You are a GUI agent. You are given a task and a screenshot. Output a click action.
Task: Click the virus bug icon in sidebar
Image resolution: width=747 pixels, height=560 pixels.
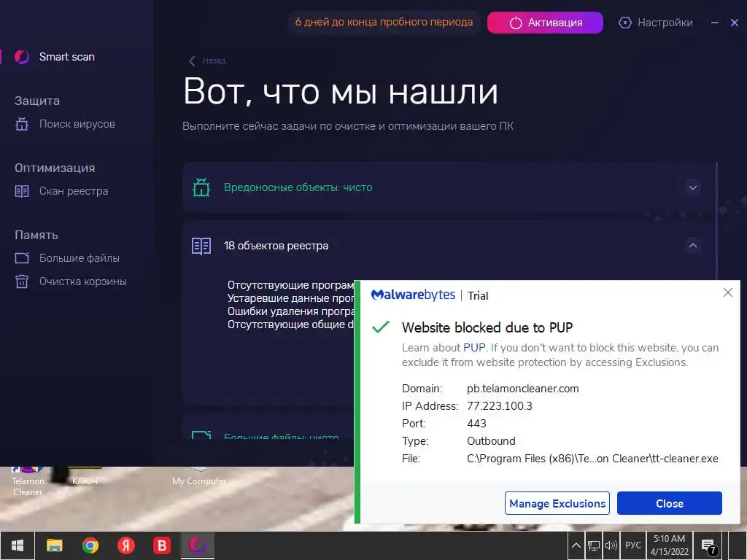click(x=22, y=124)
